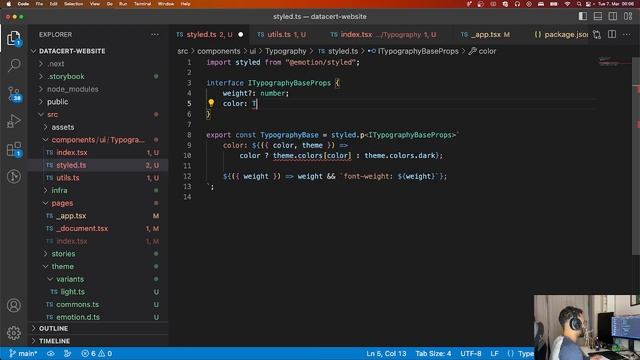Collapse the theme folder

(62, 266)
